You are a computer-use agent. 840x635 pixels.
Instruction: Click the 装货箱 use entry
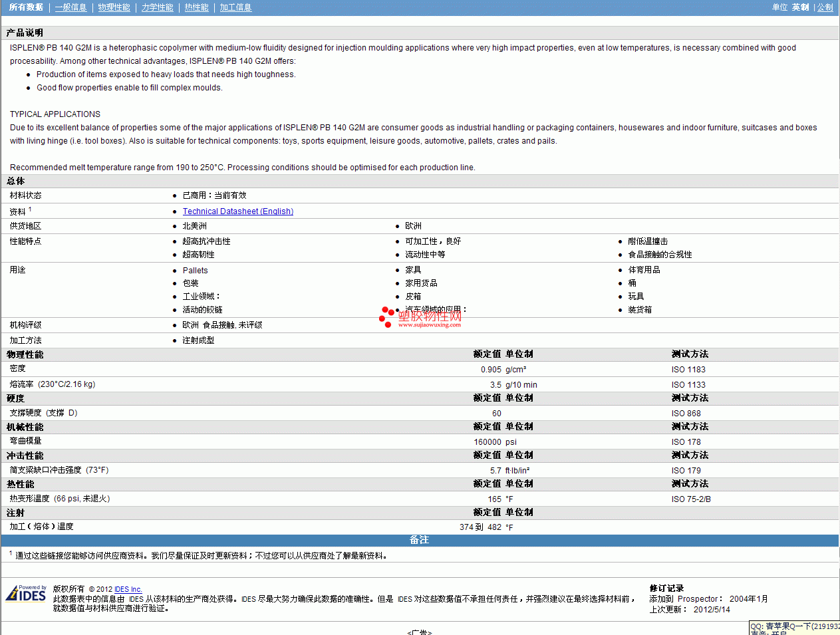(640, 310)
